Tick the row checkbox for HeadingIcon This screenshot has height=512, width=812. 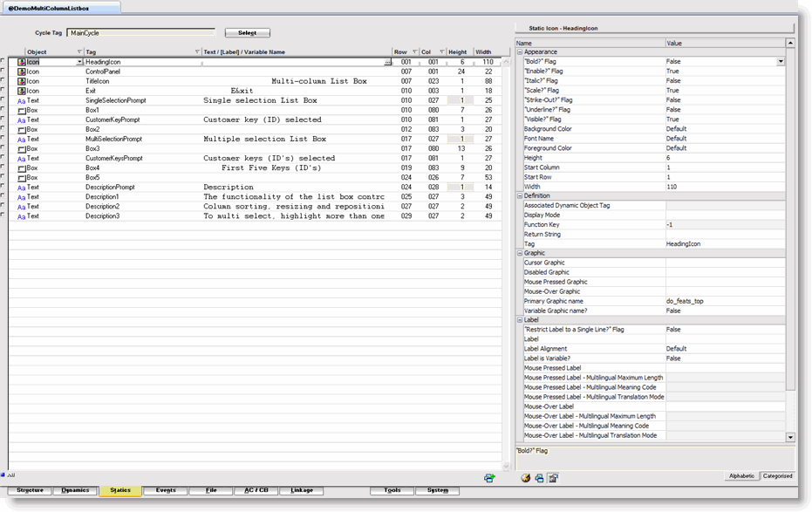[3, 60]
